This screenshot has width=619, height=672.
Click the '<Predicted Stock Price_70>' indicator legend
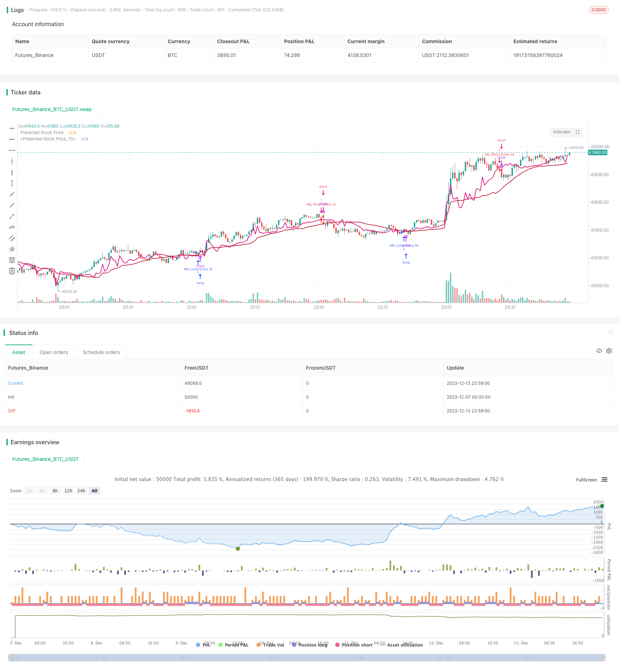tap(48, 139)
